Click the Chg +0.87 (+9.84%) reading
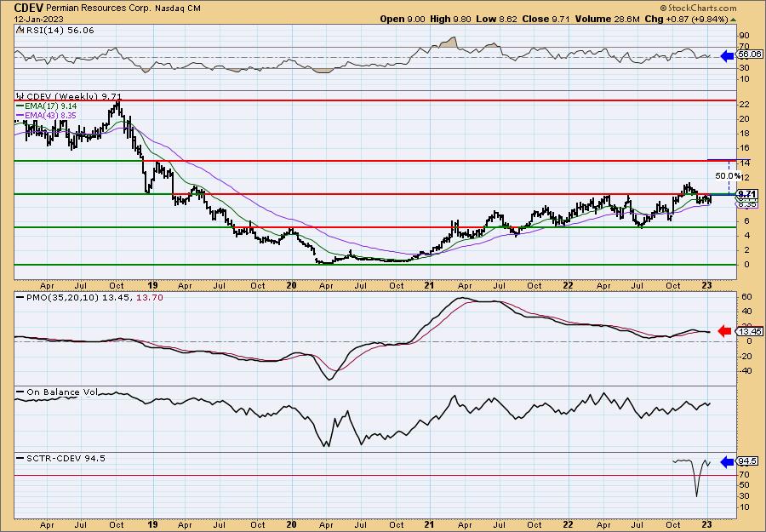766x532 pixels. pyautogui.click(x=686, y=19)
